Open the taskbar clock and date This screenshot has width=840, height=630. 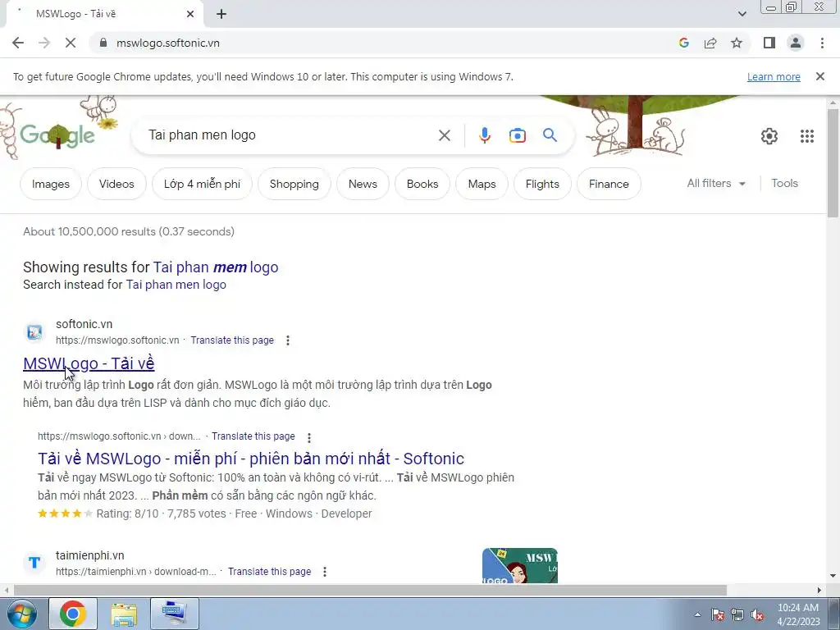(x=798, y=614)
